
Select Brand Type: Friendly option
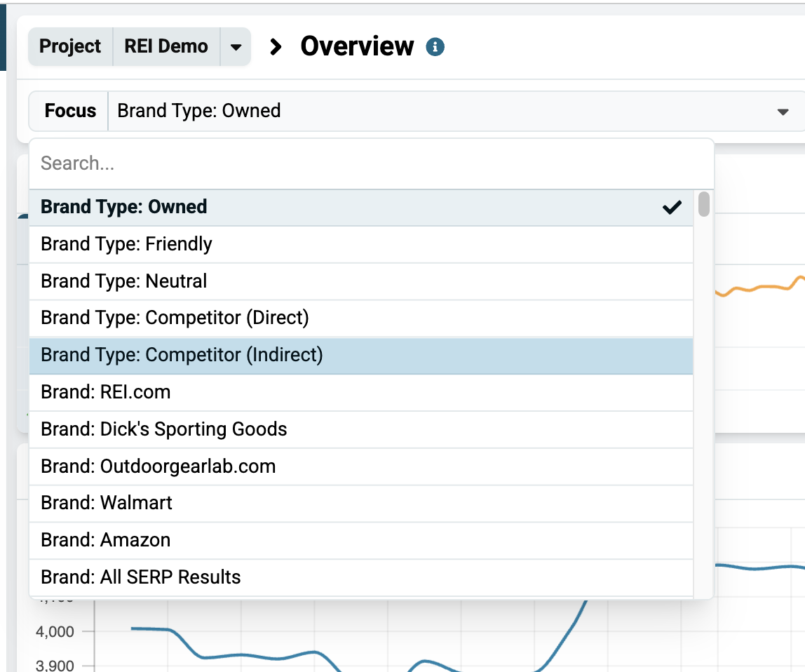pos(361,244)
